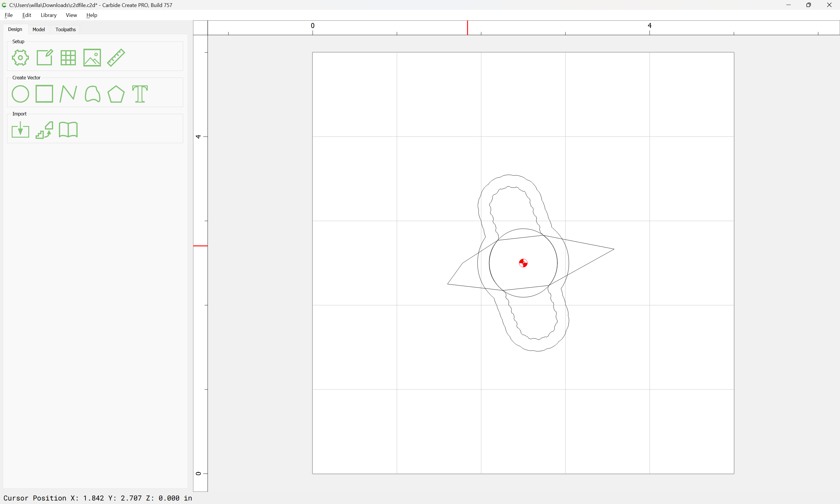Select the Polygon vector tool
Screen dimensions: 840x504
pos(116,94)
